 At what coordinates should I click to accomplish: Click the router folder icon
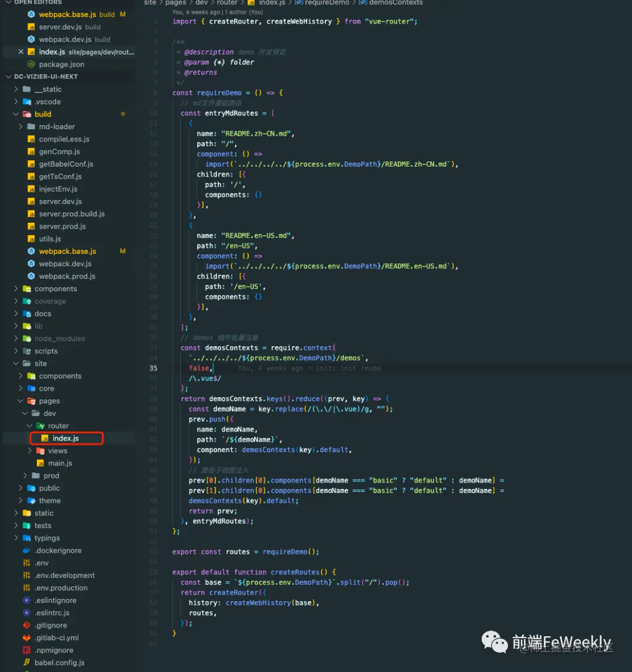click(40, 426)
